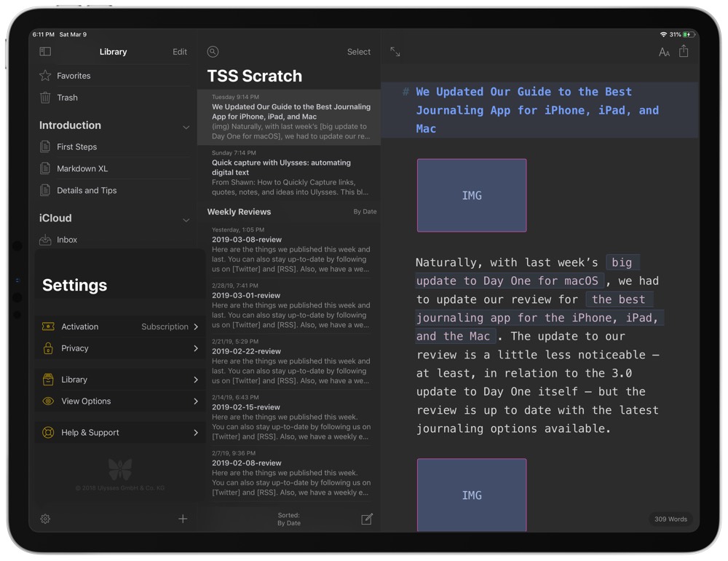Collapse the iCloud section

(184, 218)
